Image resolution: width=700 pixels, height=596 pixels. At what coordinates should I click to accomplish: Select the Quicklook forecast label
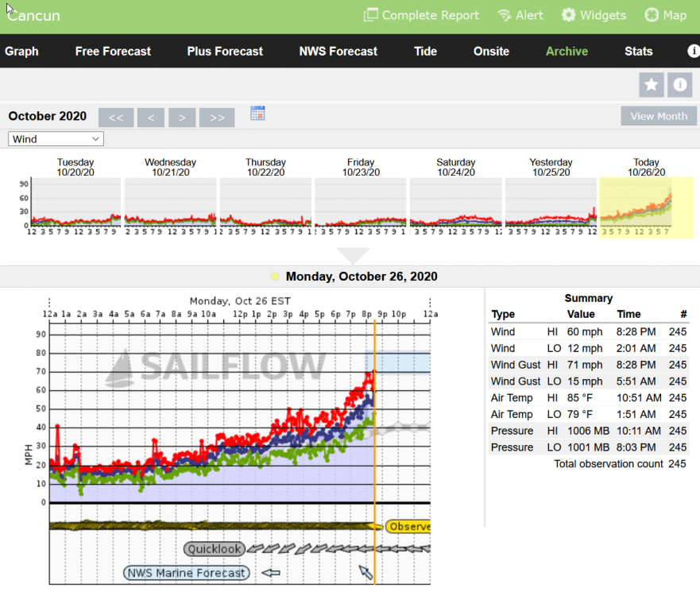point(215,549)
